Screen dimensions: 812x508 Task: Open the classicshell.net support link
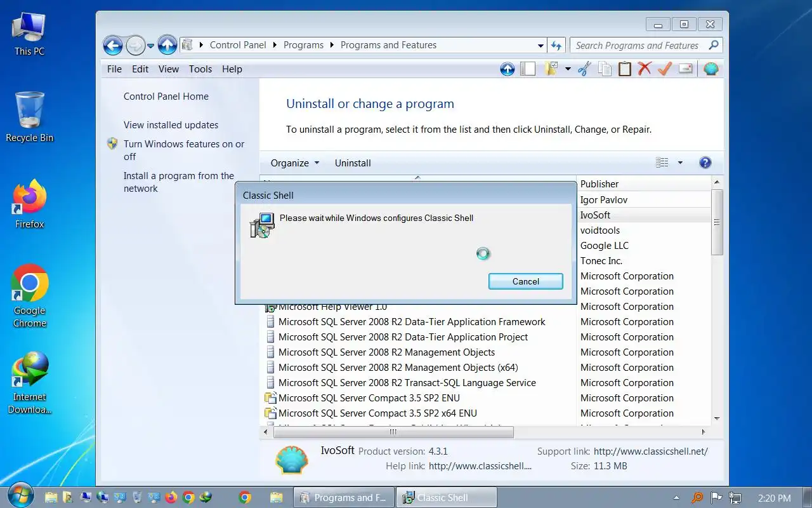[651, 451]
